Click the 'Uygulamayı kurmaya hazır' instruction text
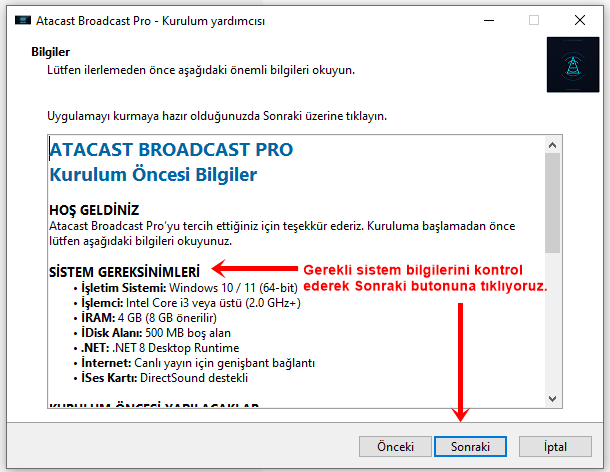610x472 pixels. (217, 116)
